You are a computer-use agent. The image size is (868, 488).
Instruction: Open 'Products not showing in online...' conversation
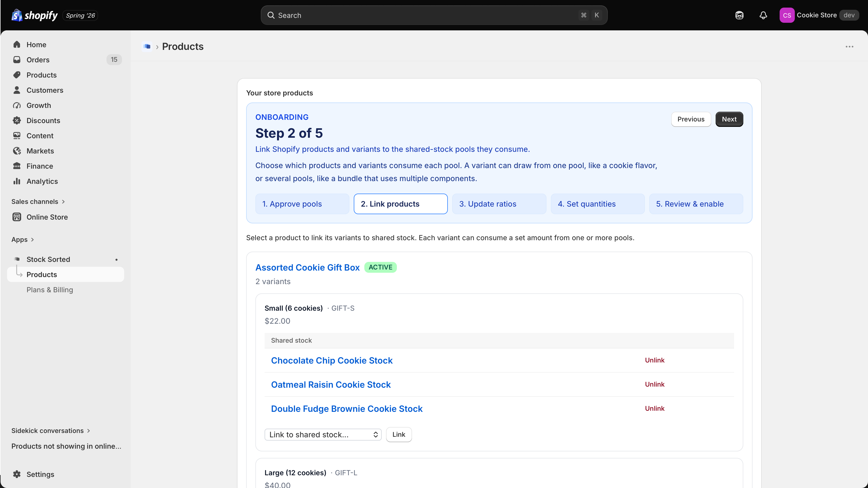66,446
